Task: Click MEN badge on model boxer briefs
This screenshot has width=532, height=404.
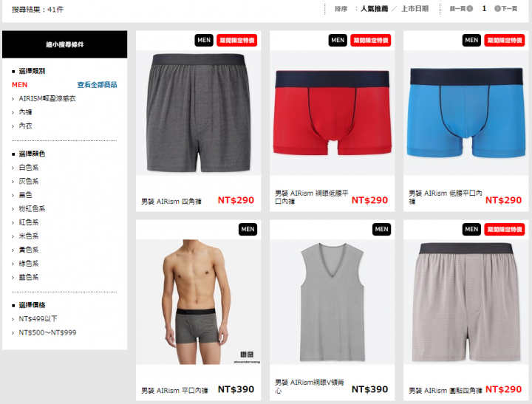Action: [248, 229]
